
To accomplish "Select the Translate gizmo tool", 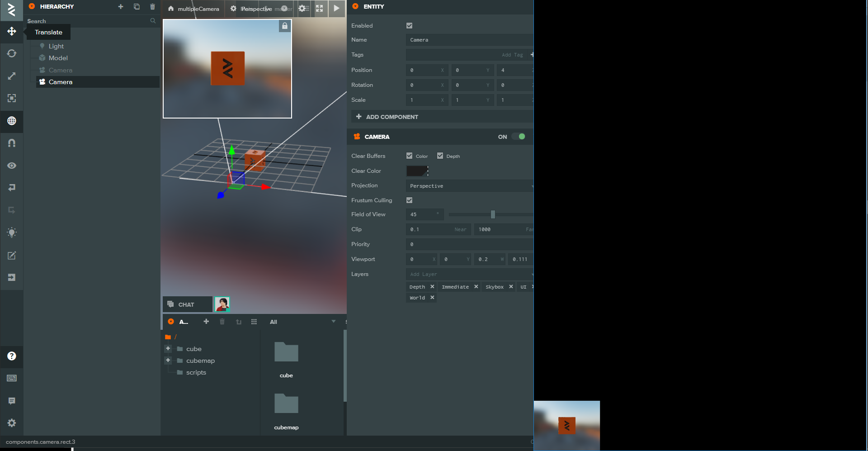I will (11, 32).
